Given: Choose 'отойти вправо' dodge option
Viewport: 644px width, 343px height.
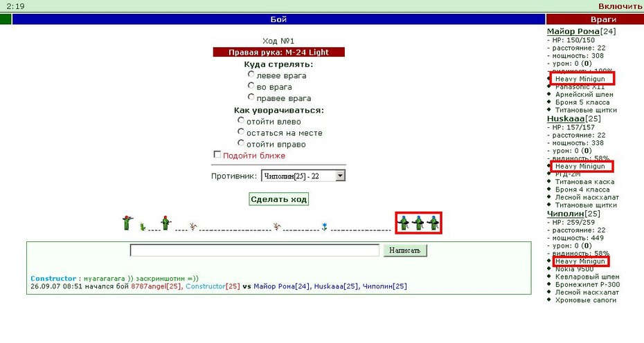Looking at the screenshot, I should pos(241,143).
